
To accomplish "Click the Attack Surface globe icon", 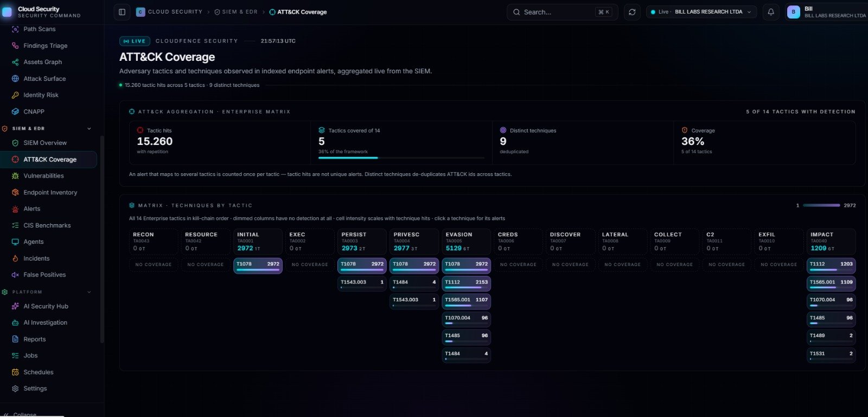I will point(15,79).
